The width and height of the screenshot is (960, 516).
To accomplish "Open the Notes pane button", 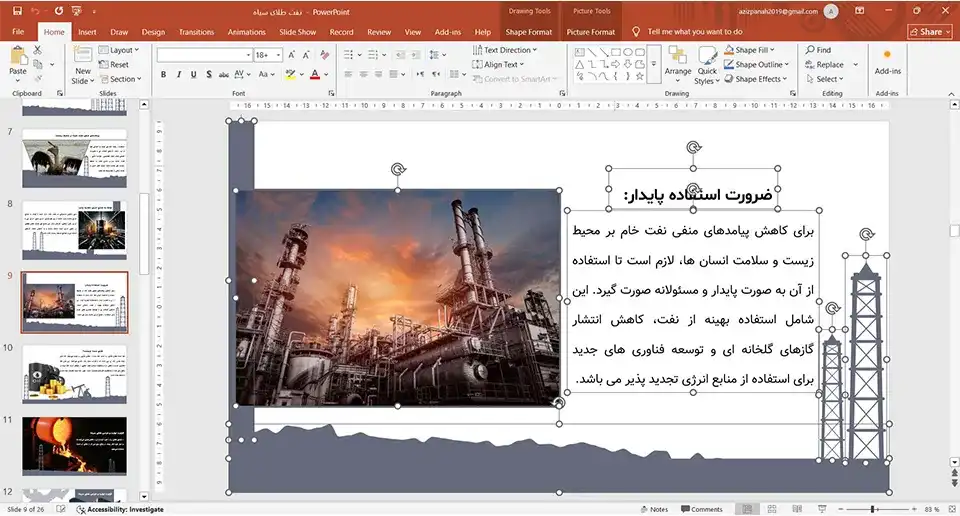I will tap(654, 509).
